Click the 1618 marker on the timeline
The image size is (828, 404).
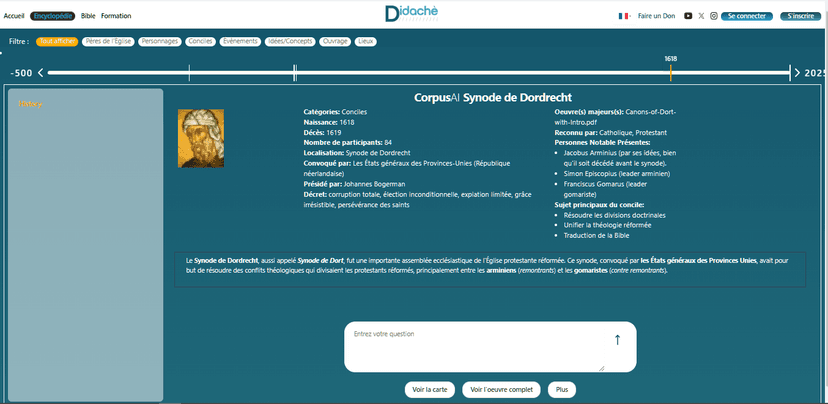(x=670, y=72)
